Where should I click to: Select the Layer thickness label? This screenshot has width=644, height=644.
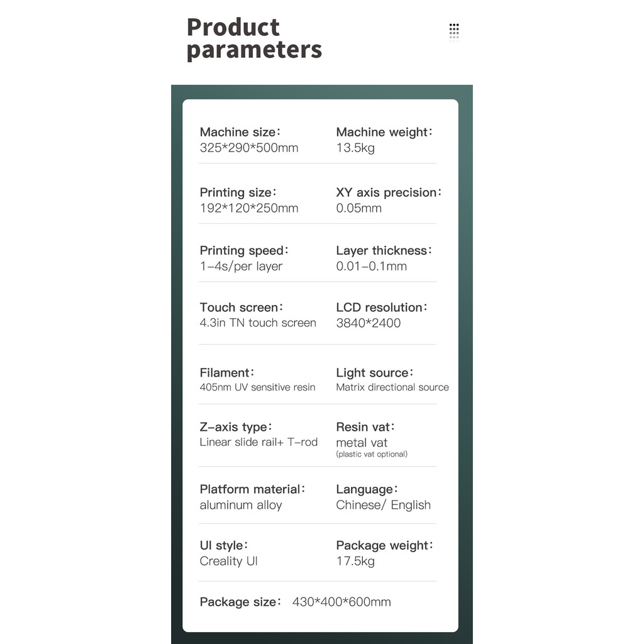[384, 250]
